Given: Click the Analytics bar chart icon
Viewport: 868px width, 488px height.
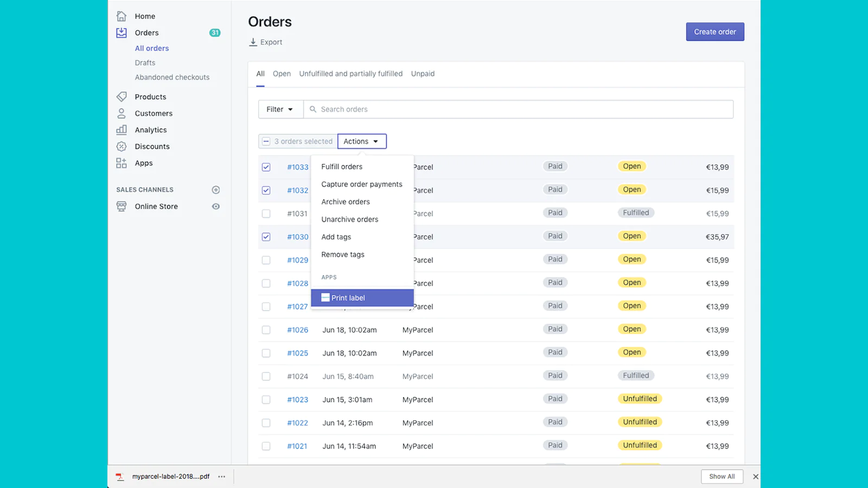Looking at the screenshot, I should tap(122, 130).
